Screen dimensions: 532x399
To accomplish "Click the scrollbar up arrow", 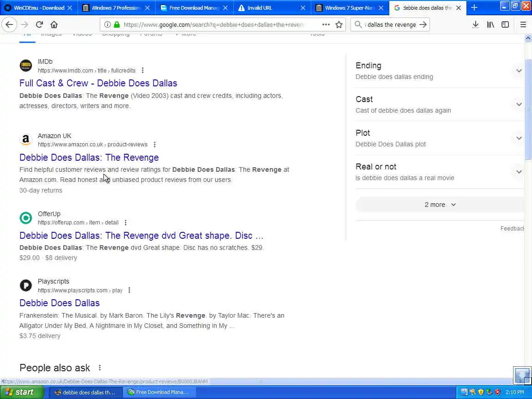I will 528,38.
